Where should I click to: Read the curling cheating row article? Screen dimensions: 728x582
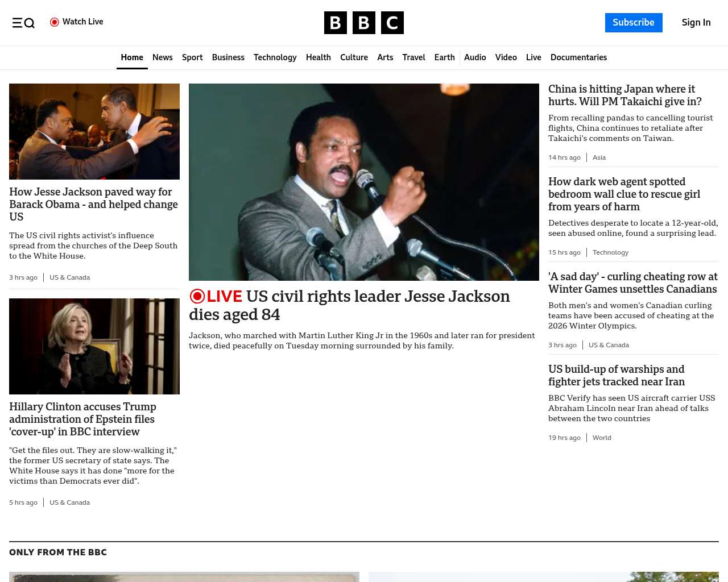click(632, 283)
